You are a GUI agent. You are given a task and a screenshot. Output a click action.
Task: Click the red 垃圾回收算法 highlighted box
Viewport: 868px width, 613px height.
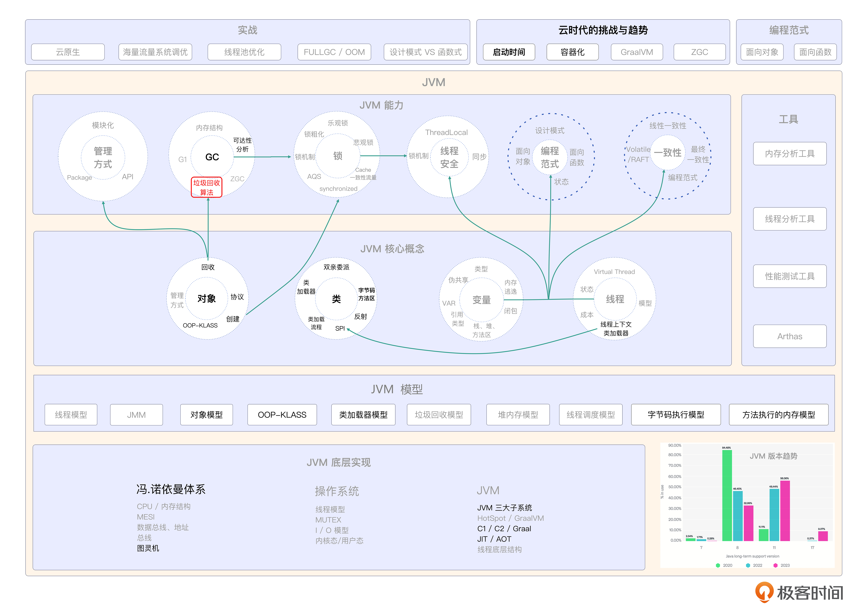pyautogui.click(x=206, y=187)
